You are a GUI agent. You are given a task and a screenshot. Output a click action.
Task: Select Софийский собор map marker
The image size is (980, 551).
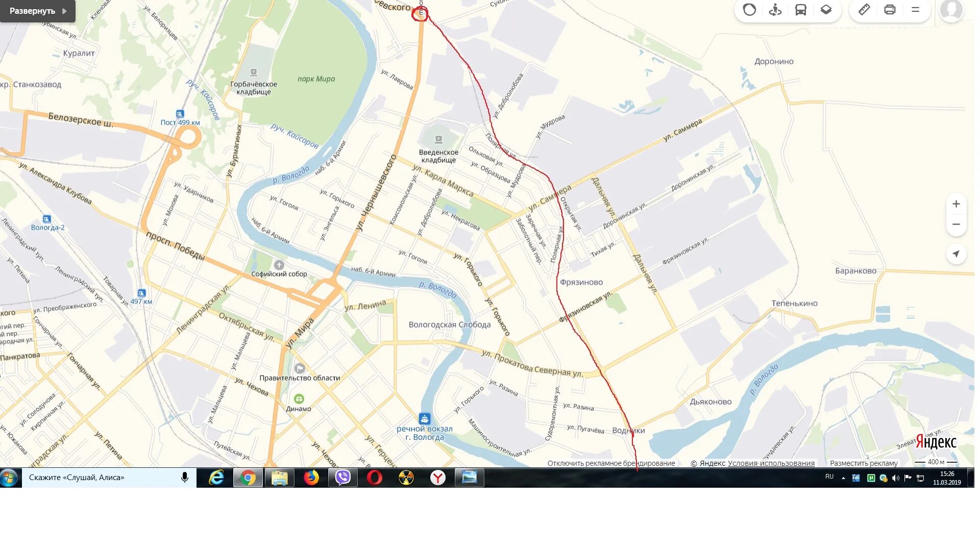(279, 265)
